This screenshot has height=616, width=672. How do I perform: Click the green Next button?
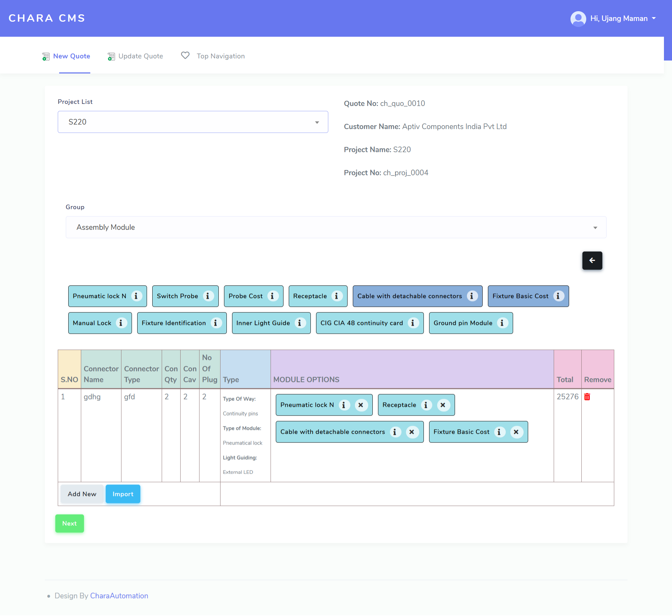coord(69,524)
